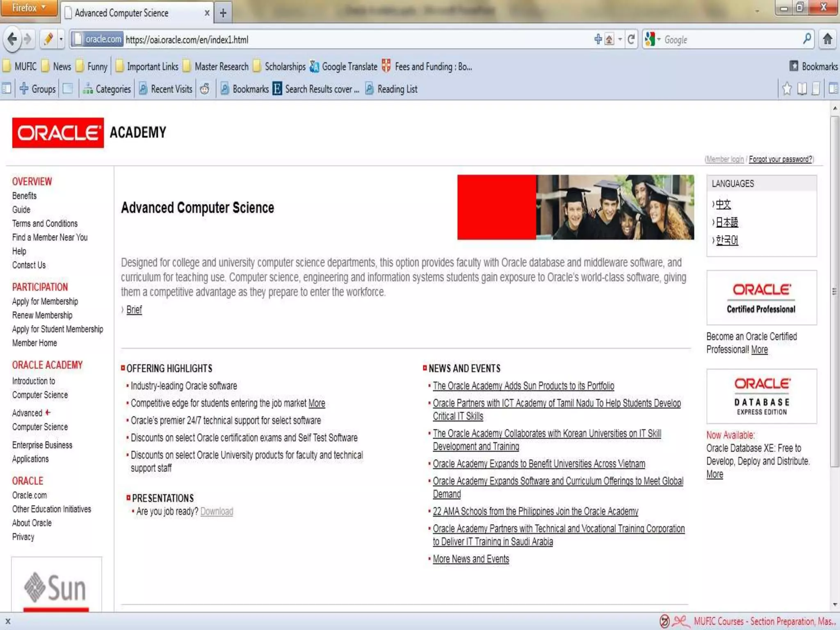This screenshot has width=840, height=630.
Task: Click the star icon in bookmarks toolbar
Action: click(787, 89)
